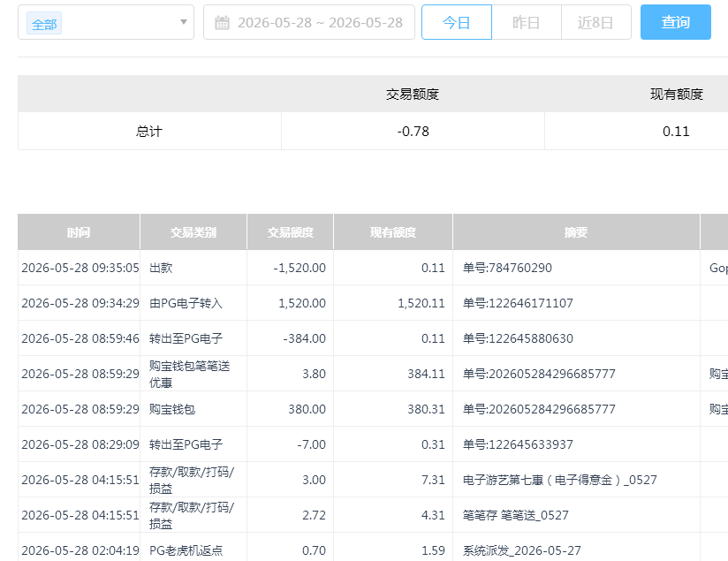
Task: Click the timestamp 2026-05-28 08:29:09
Action: (x=80, y=444)
